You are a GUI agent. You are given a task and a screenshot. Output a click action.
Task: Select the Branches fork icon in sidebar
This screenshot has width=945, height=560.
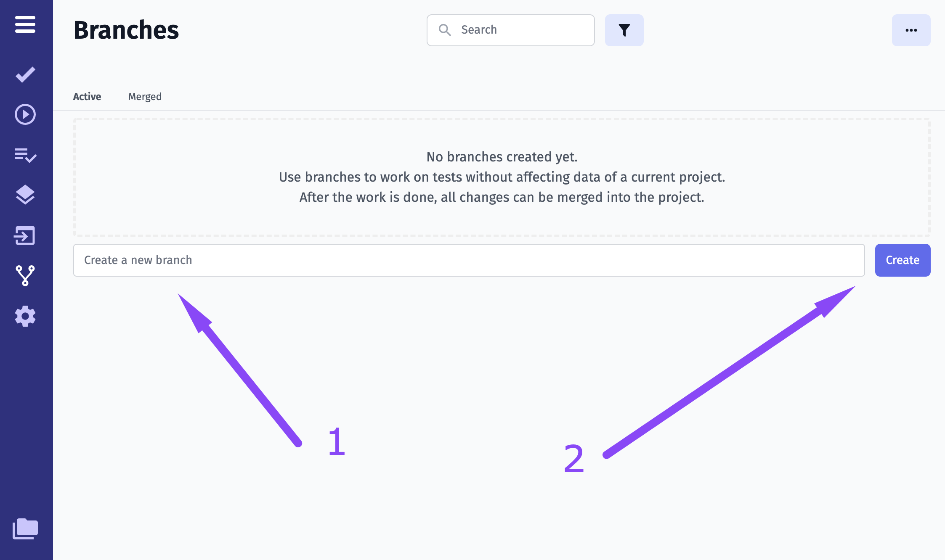[x=25, y=276]
